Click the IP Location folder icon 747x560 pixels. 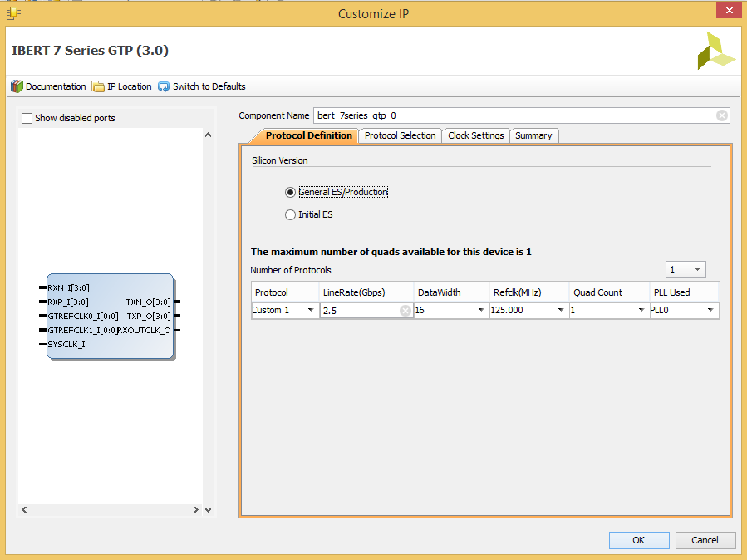98,86
